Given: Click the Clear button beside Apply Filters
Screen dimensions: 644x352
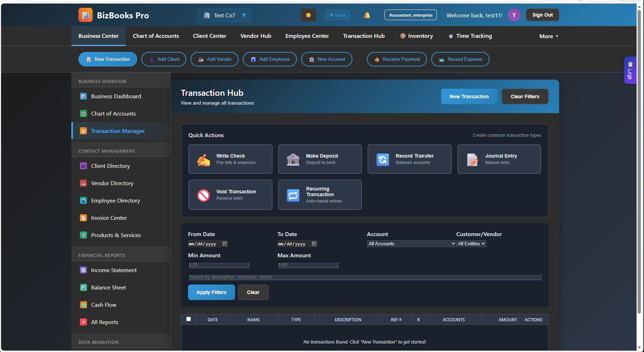Looking at the screenshot, I should click(253, 292).
